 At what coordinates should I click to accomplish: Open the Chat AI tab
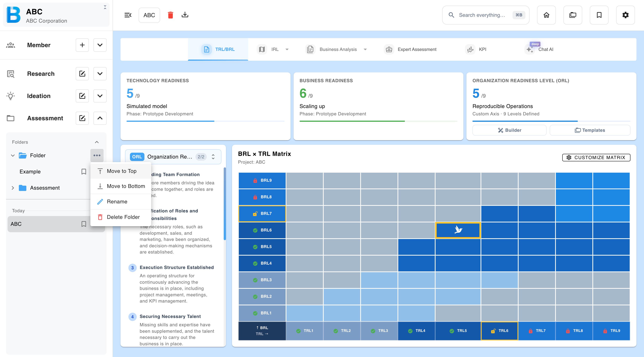coord(539,49)
